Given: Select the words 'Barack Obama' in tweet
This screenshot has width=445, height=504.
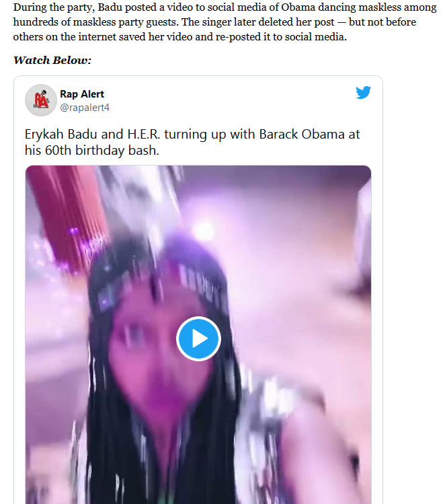Looking at the screenshot, I should [x=302, y=134].
